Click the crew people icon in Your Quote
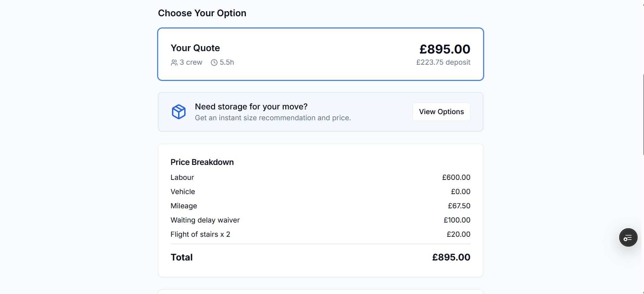Screen dimensions: 644x294 coord(174,63)
